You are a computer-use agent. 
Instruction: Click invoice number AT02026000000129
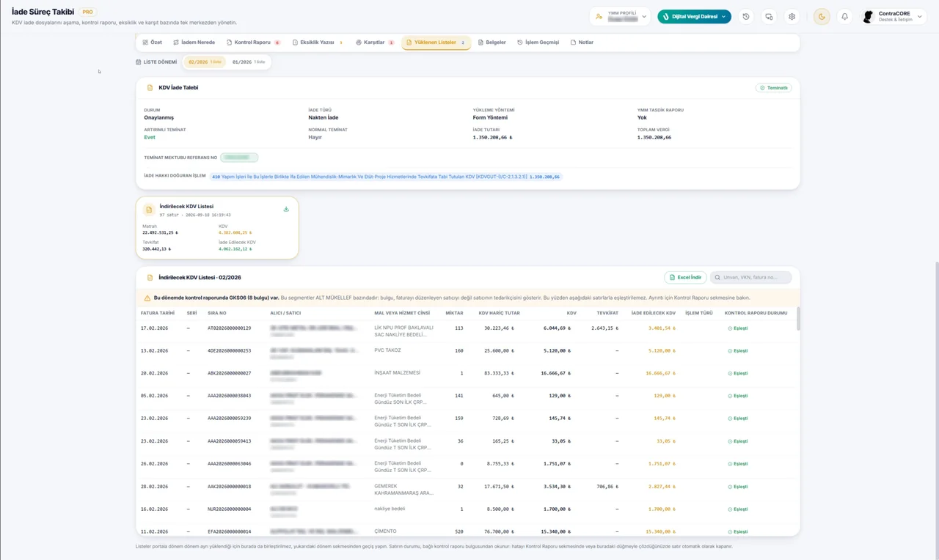[x=230, y=328]
